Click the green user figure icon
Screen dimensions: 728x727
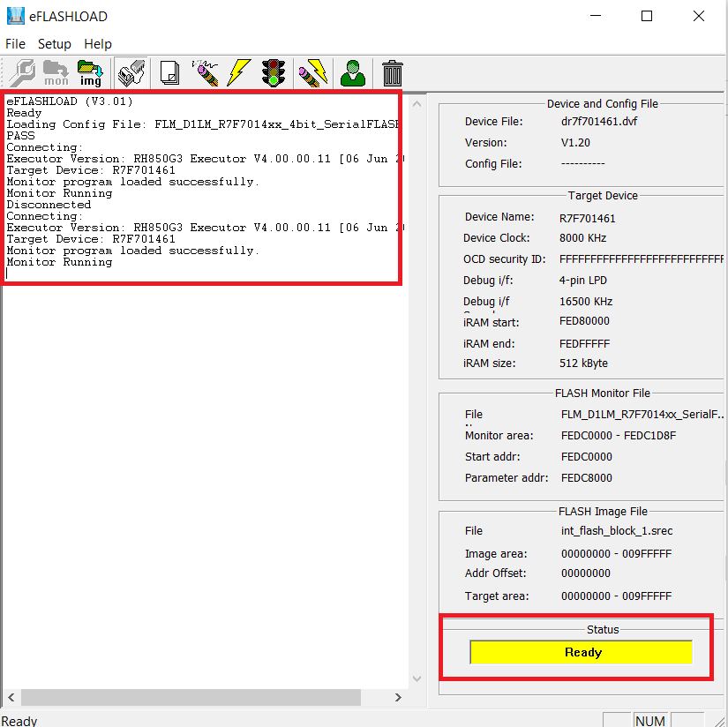pos(353,73)
